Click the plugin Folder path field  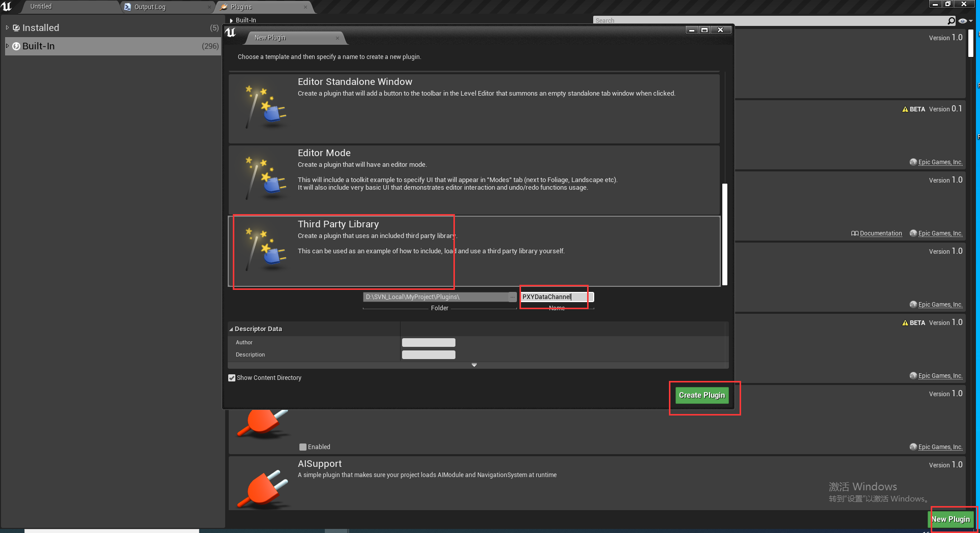pyautogui.click(x=436, y=297)
